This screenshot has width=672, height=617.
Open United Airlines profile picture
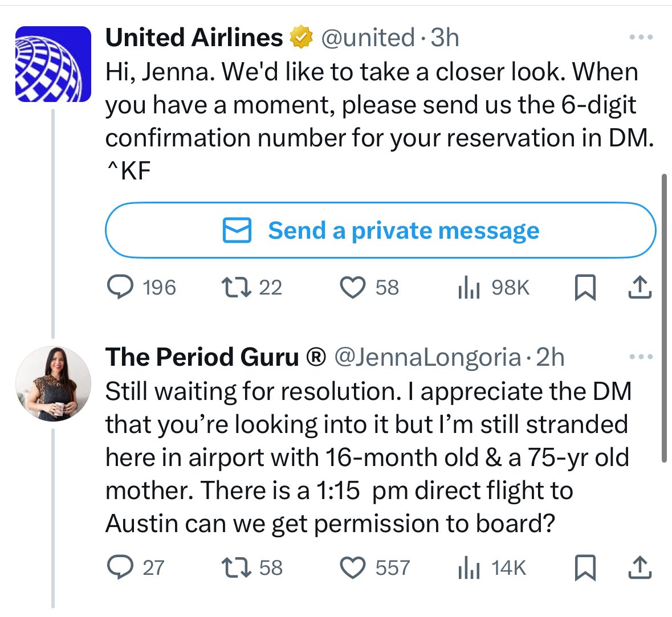pyautogui.click(x=53, y=64)
